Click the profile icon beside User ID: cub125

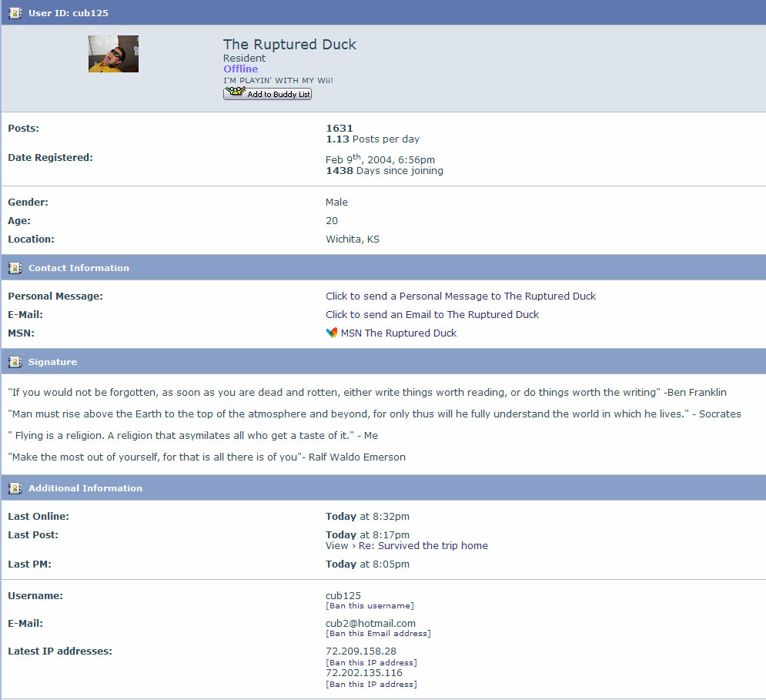(x=15, y=13)
